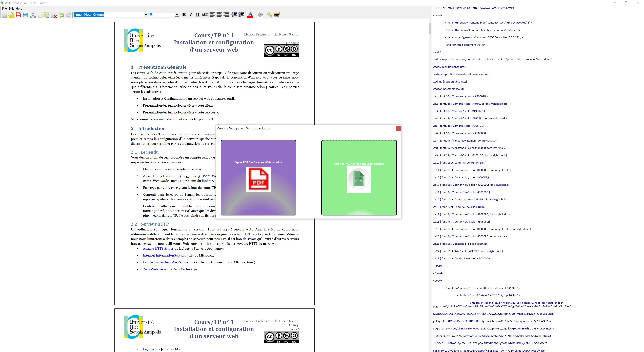Open the Help menu

(19, 9)
